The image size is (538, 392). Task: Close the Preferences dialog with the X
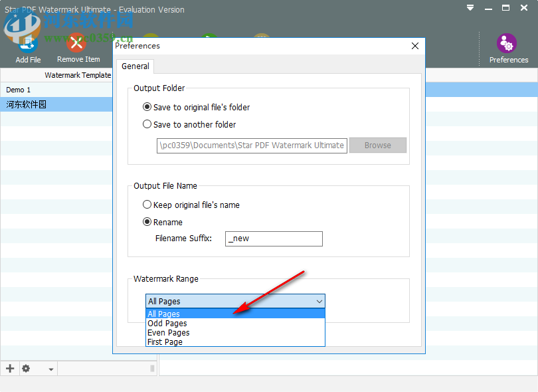point(415,46)
